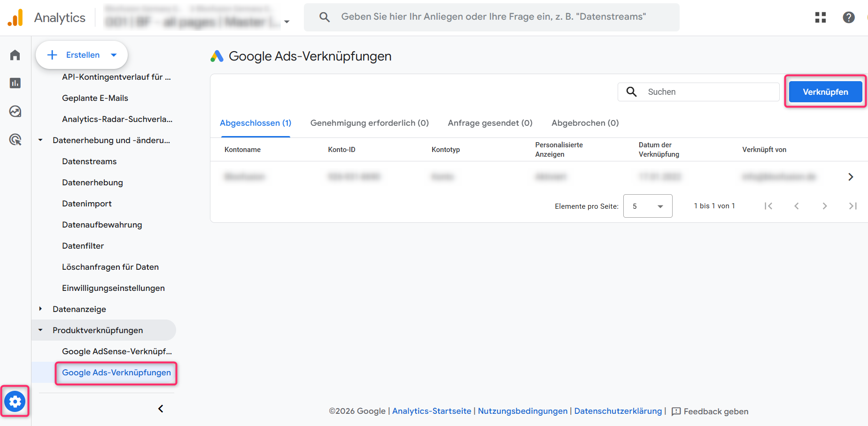The width and height of the screenshot is (868, 426).
Task: Click the Admin gear icon
Action: pyautogui.click(x=15, y=402)
